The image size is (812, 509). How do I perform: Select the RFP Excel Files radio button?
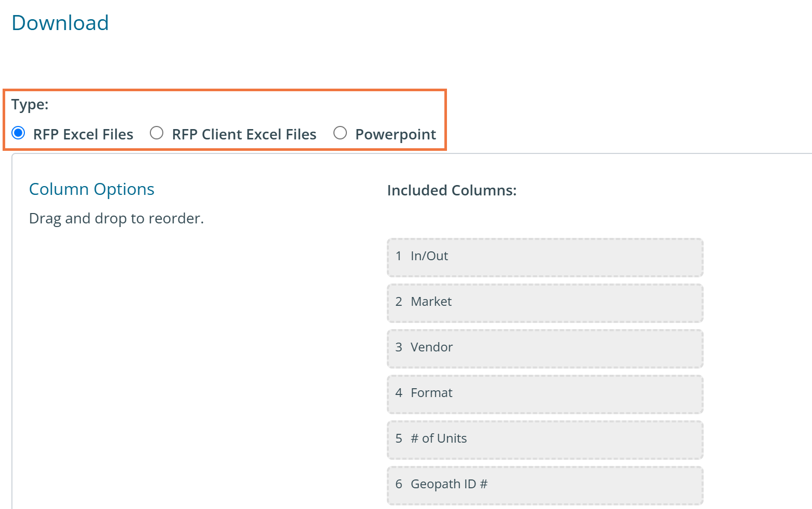(x=18, y=133)
